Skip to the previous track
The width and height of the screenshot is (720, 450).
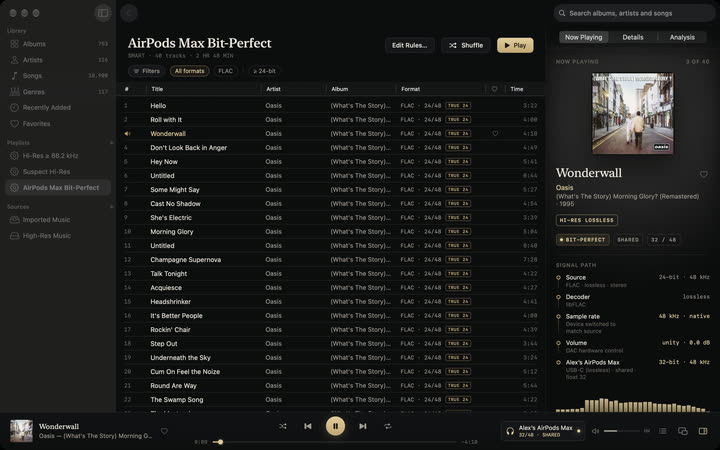click(x=308, y=426)
